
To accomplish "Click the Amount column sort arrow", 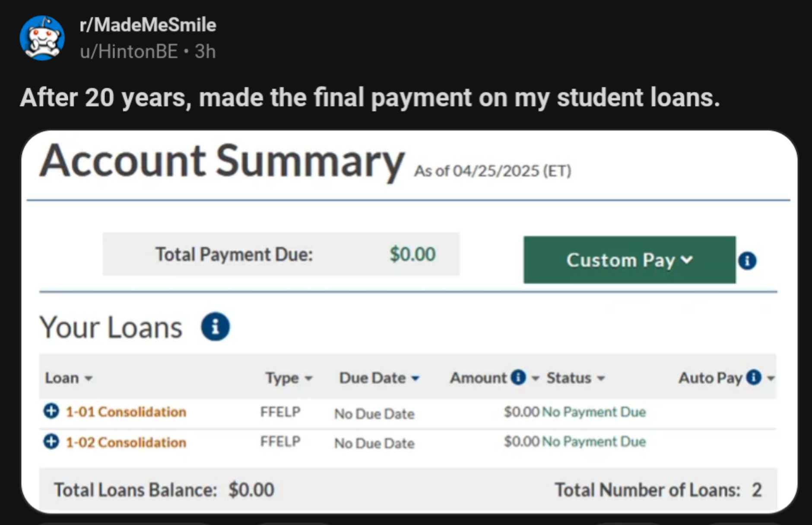I will coord(536,378).
